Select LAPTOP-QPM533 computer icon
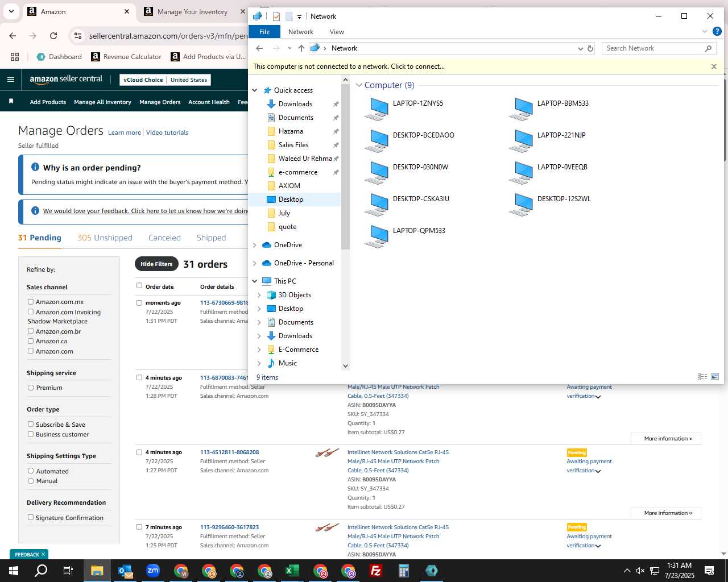The image size is (728, 582). point(377,236)
